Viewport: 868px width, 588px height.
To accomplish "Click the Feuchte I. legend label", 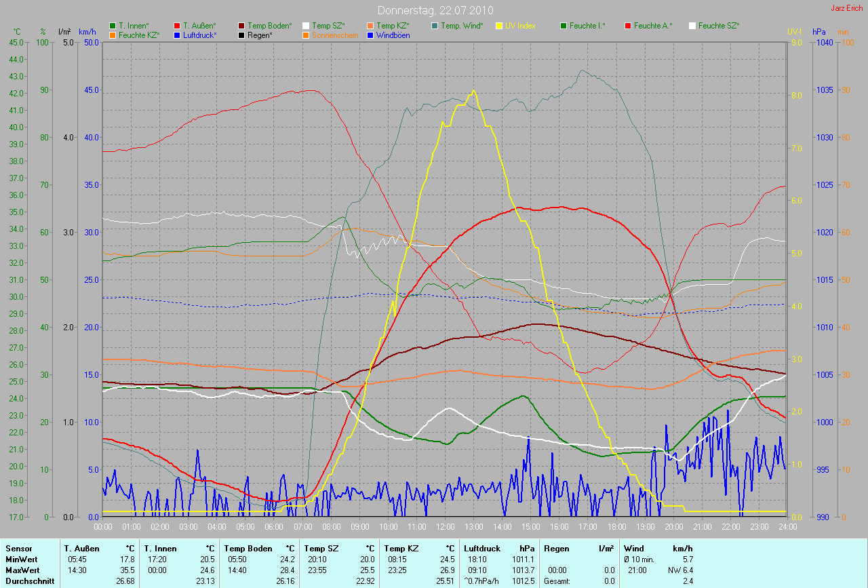I will (x=587, y=26).
